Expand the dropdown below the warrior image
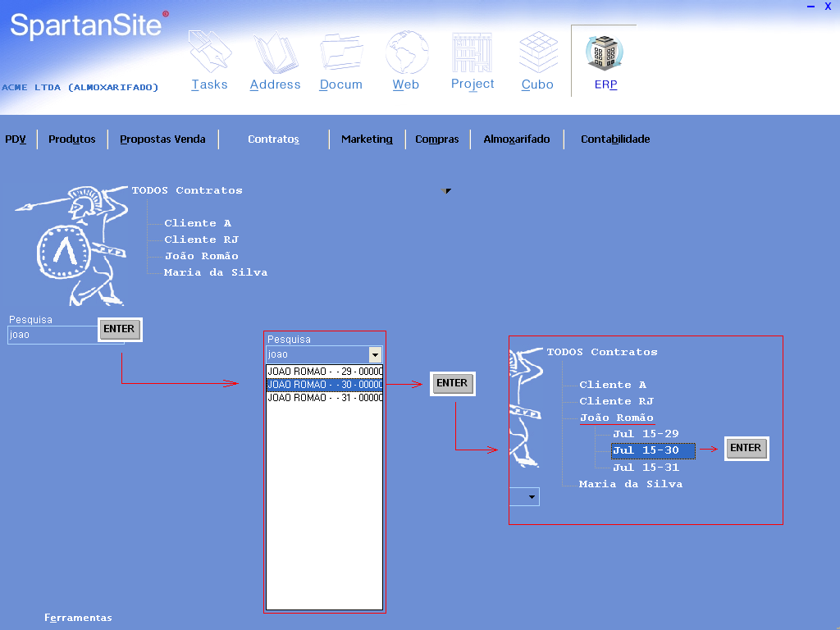This screenshot has width=840, height=630. (x=532, y=497)
